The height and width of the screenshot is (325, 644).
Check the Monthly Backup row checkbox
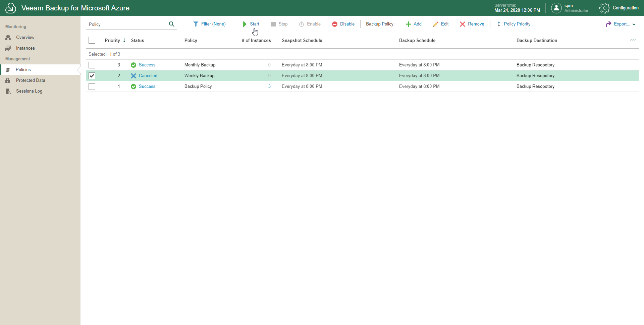point(92,65)
